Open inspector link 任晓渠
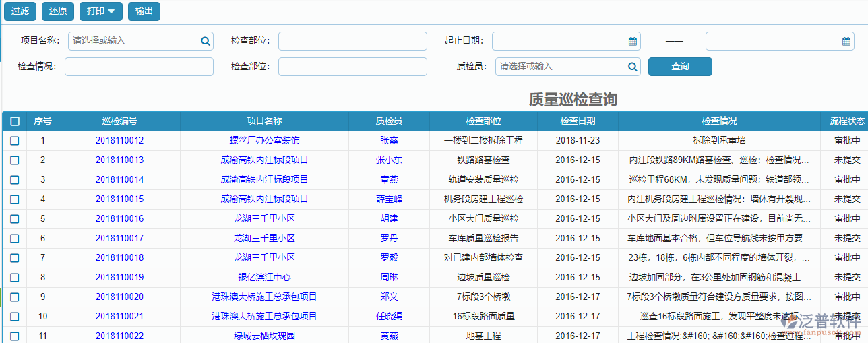This screenshot has height=343, width=868. pyautogui.click(x=389, y=317)
